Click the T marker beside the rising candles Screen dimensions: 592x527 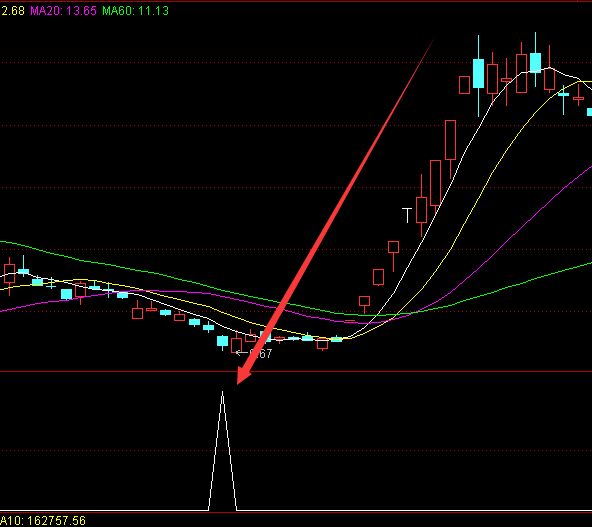point(407,215)
